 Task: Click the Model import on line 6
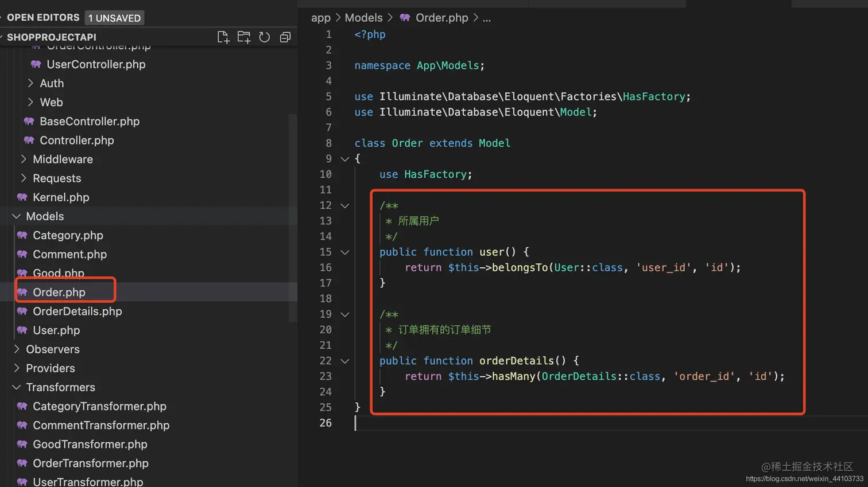point(576,112)
